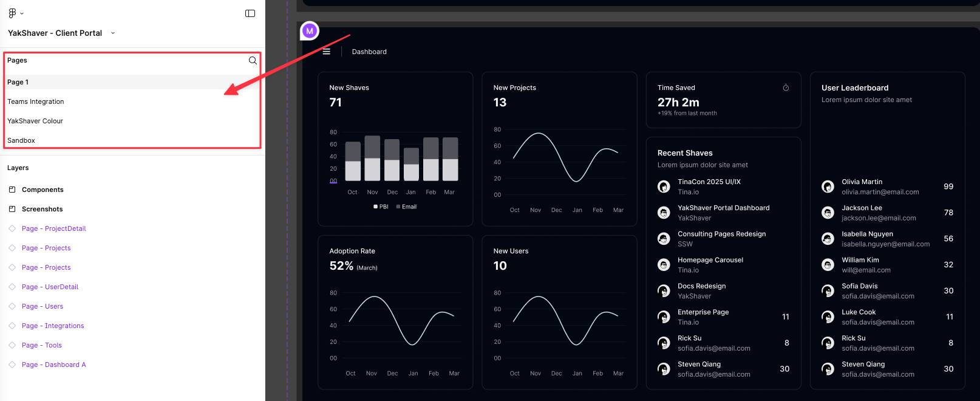Click the TinaCon 2025 UI/IX avatar

(664, 187)
